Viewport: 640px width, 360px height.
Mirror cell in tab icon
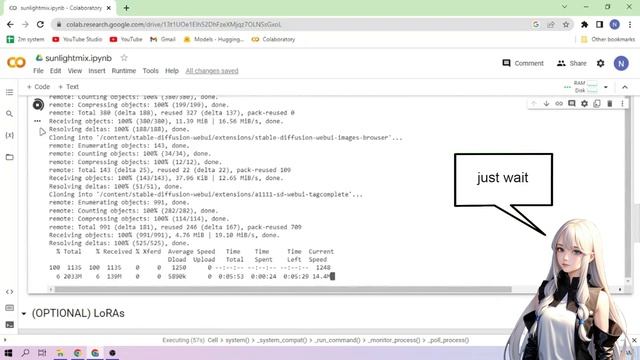click(597, 104)
